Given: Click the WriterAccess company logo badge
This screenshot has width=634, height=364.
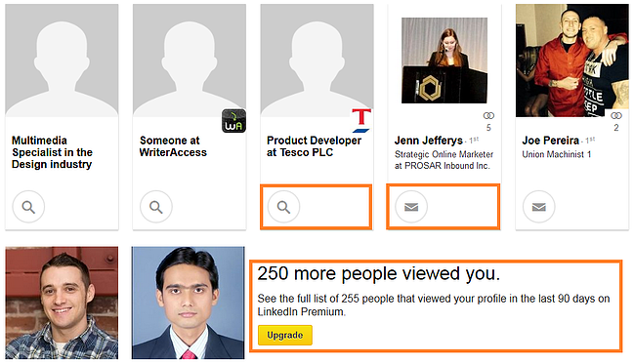Looking at the screenshot, I should pyautogui.click(x=233, y=121).
